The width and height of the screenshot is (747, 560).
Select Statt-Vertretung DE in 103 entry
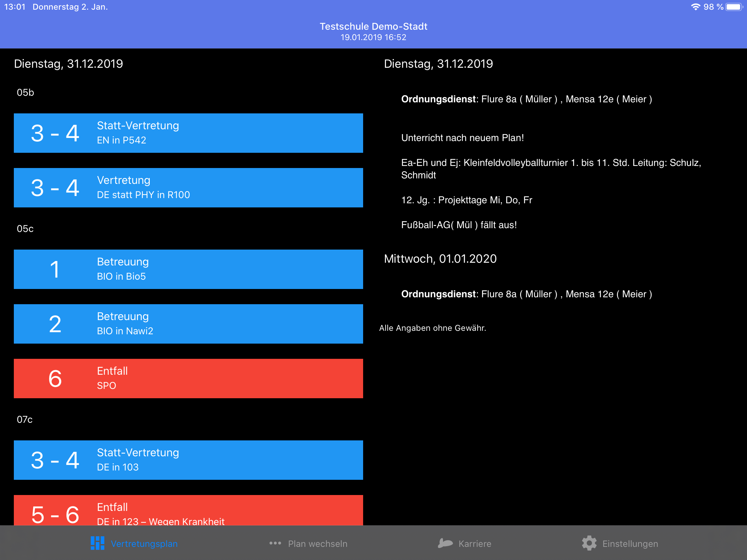tap(188, 460)
